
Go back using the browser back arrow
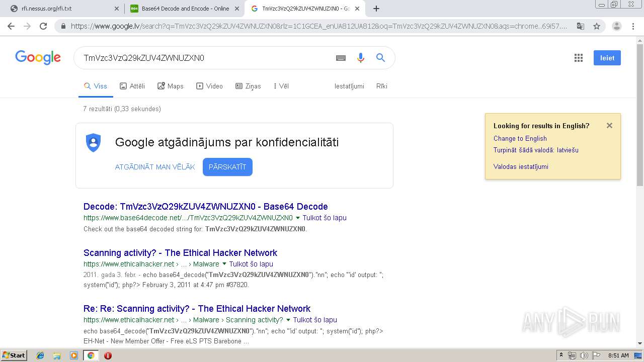[x=11, y=26]
